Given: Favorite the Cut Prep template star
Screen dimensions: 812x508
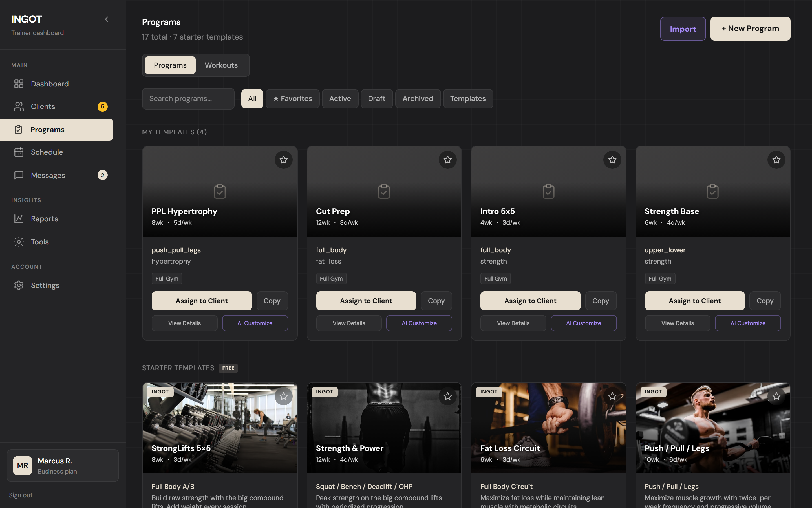Looking at the screenshot, I should point(448,159).
